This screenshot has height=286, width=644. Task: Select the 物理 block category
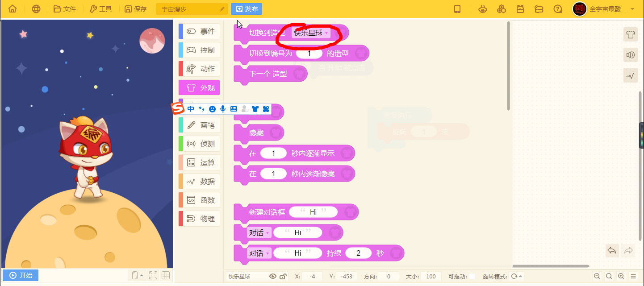[x=199, y=219]
